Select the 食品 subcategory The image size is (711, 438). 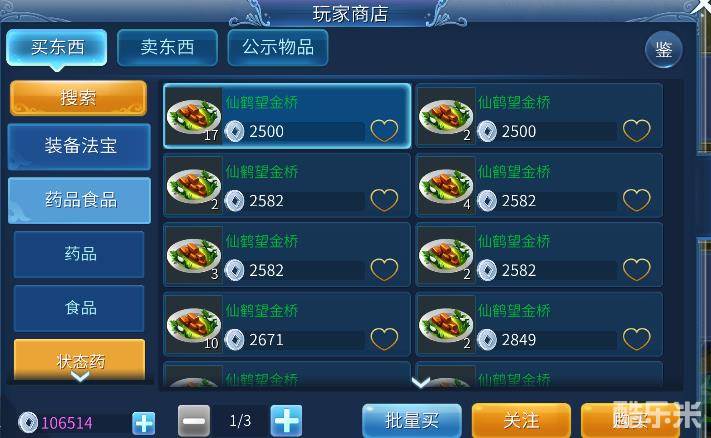pyautogui.click(x=79, y=308)
